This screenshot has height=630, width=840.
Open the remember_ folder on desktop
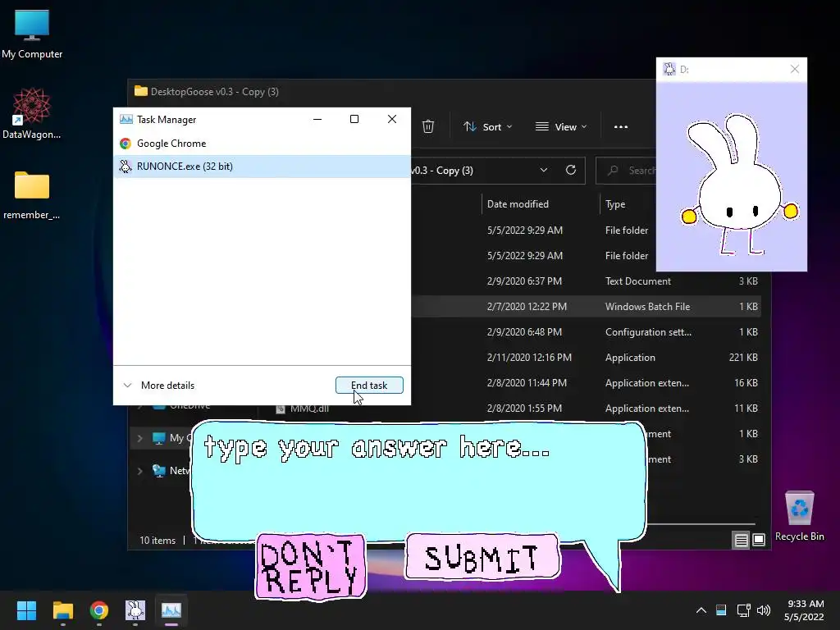click(32, 195)
